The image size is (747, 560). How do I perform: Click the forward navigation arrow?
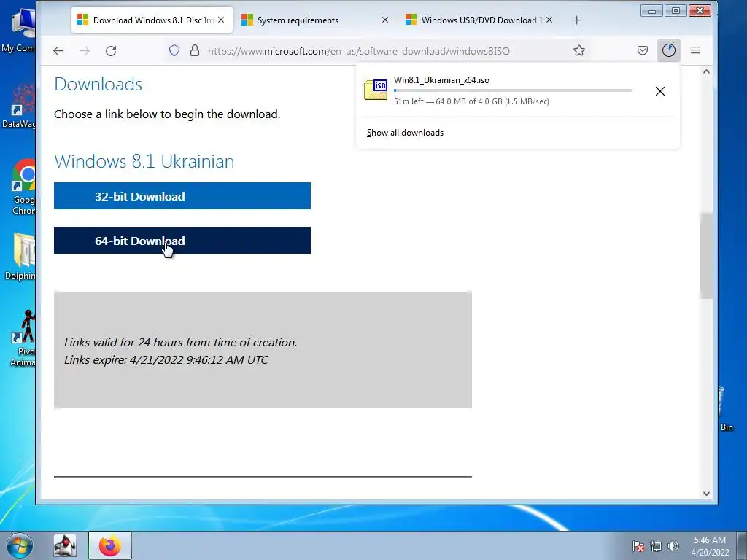coord(85,50)
